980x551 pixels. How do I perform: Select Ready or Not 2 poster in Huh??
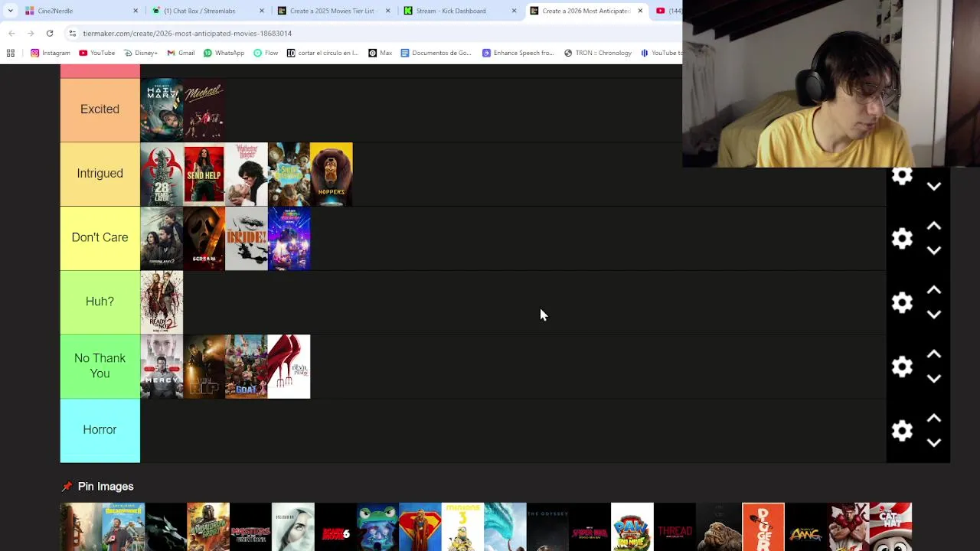[x=162, y=303]
